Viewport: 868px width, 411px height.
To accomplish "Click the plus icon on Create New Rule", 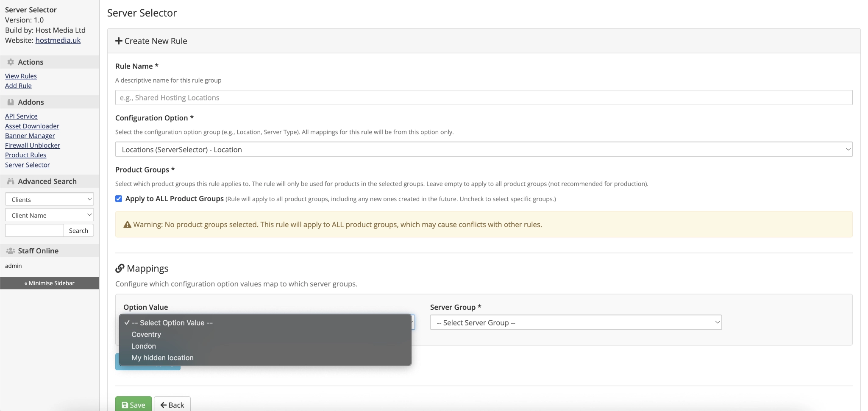I will [x=119, y=41].
